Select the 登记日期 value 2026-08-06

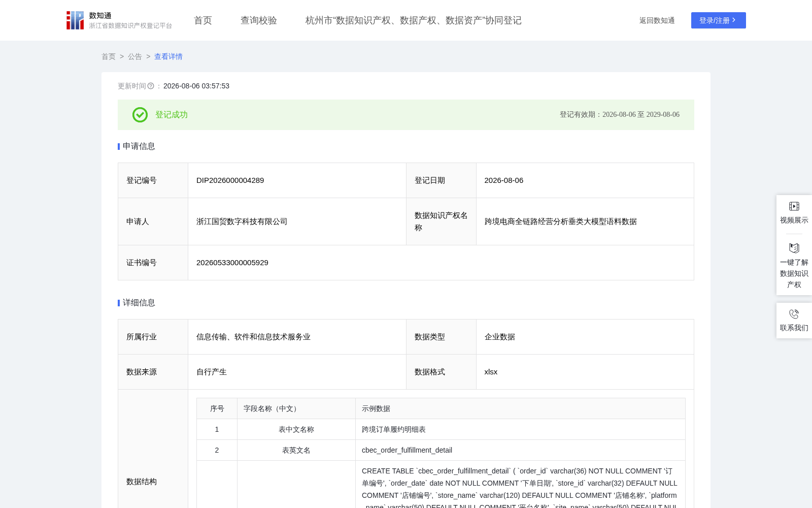click(x=504, y=180)
